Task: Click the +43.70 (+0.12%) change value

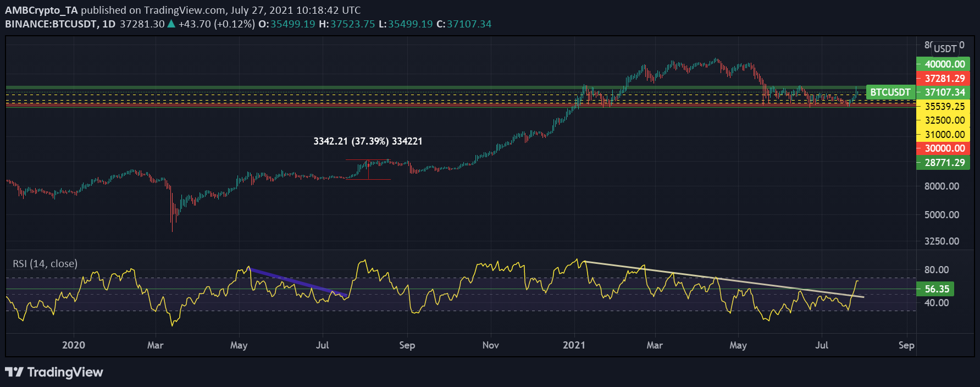Action: coord(217,24)
